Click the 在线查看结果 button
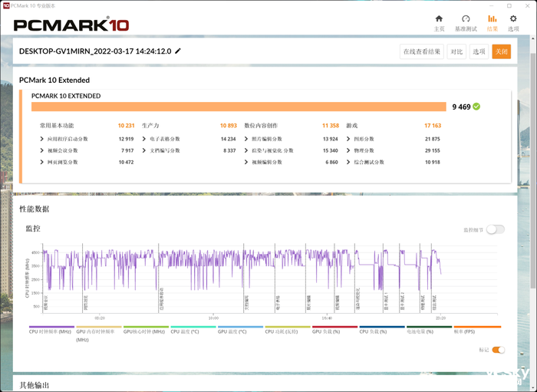The width and height of the screenshot is (537, 392). (x=422, y=51)
